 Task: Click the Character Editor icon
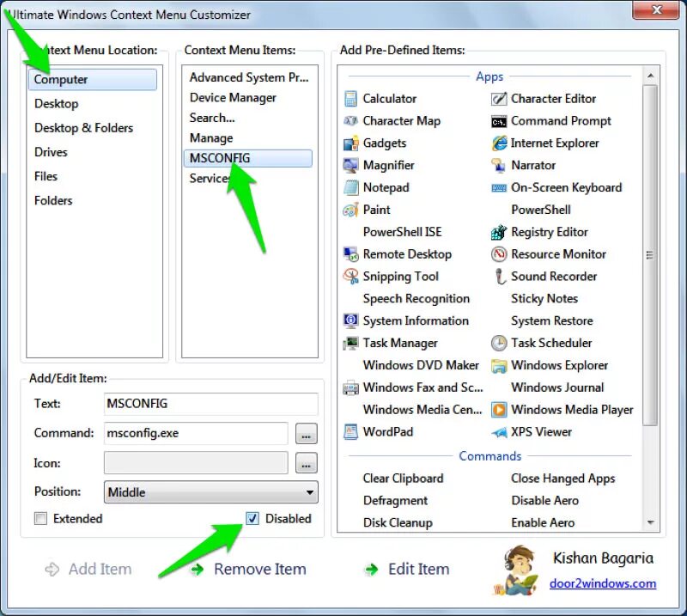tap(499, 99)
